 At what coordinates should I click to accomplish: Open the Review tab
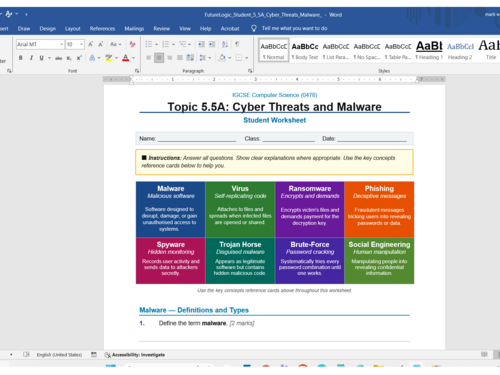(x=162, y=29)
